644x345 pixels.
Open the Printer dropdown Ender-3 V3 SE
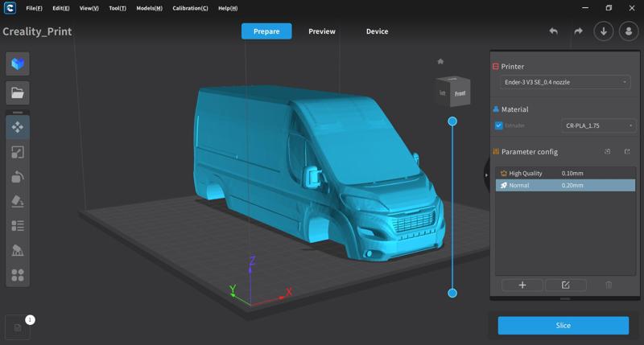[x=565, y=82]
